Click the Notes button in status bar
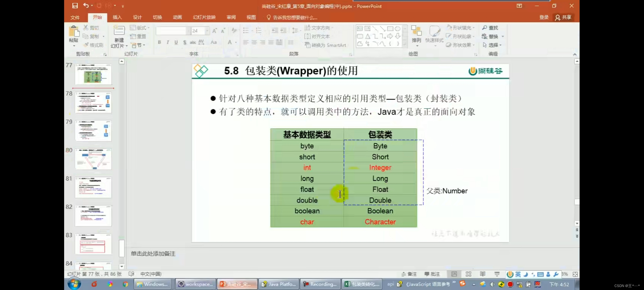Image resolution: width=644 pixels, height=290 pixels. (x=409, y=274)
